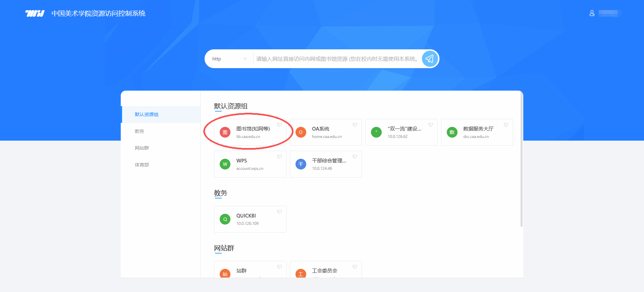Screen dimensions: 644x292
Task: Click the orange OA系统 icon
Action: [301, 132]
